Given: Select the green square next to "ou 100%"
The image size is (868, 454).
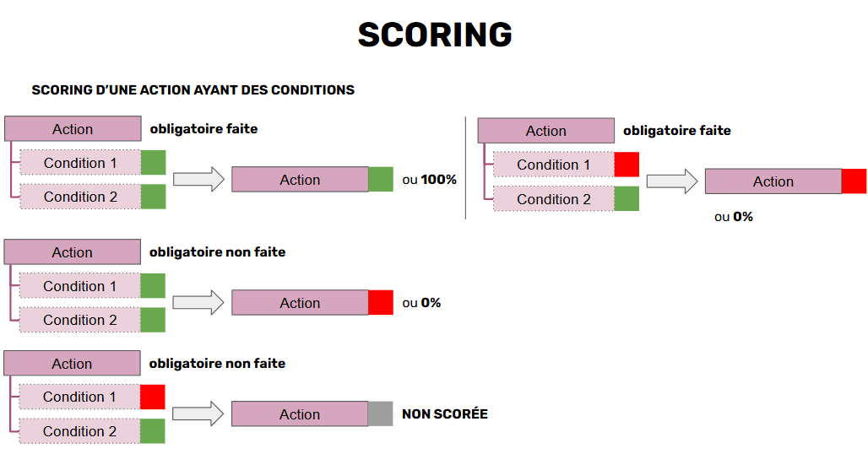Looking at the screenshot, I should point(381,180).
